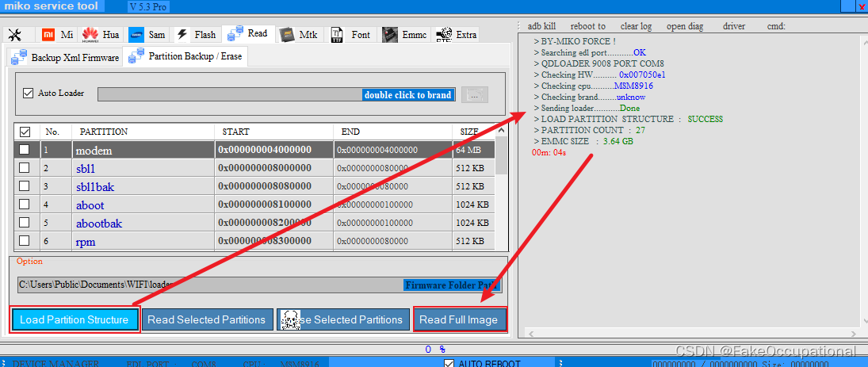Image resolution: width=868 pixels, height=367 pixels.
Task: Toggle the Auto Loader checkbox
Action: 29,93
